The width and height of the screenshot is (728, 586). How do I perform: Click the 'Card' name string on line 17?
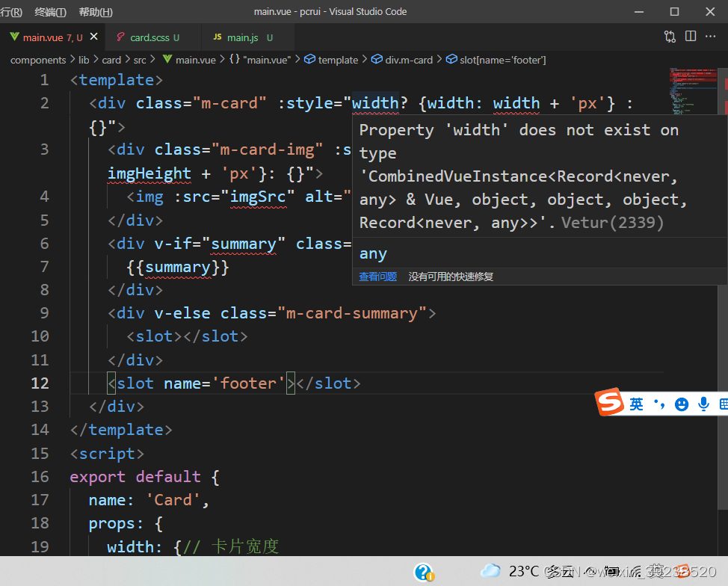pos(173,500)
